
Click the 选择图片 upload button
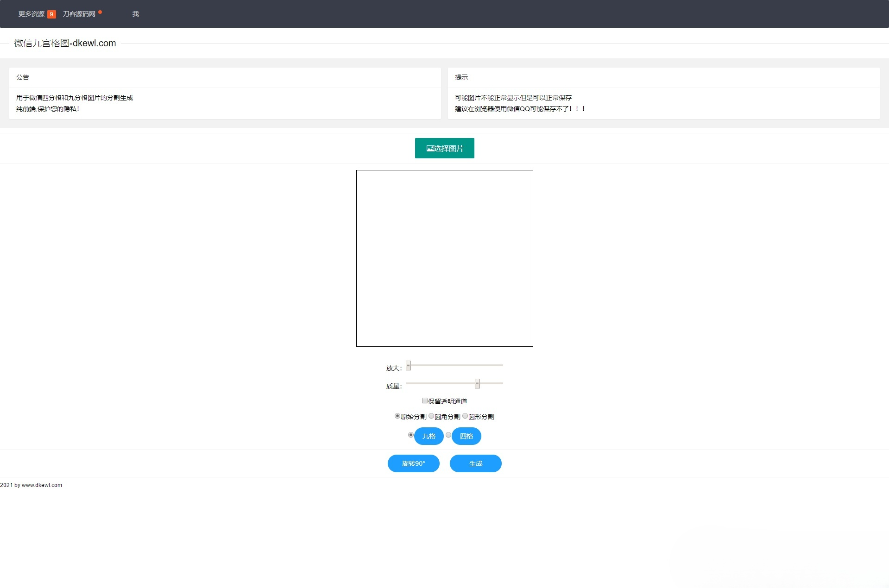(444, 148)
